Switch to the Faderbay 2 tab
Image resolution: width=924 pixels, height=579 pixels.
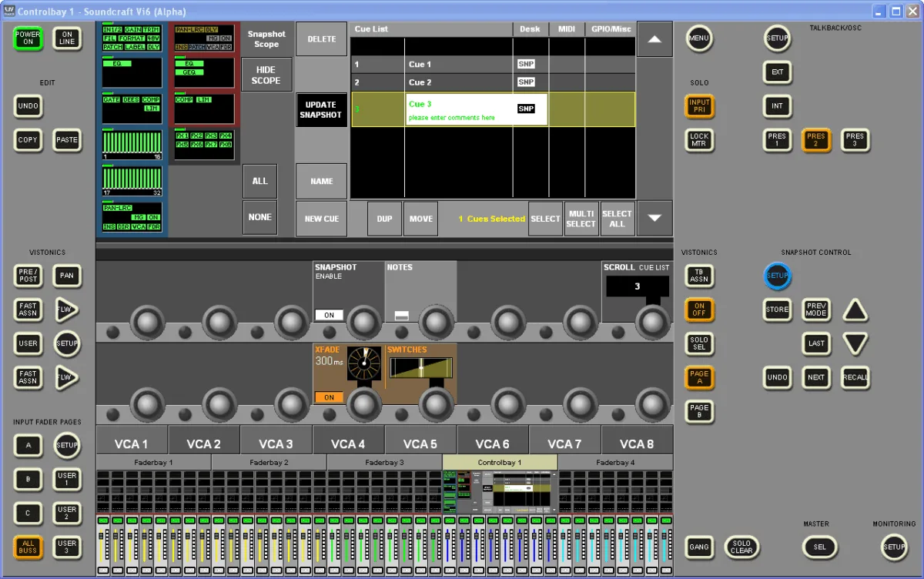pyautogui.click(x=269, y=462)
